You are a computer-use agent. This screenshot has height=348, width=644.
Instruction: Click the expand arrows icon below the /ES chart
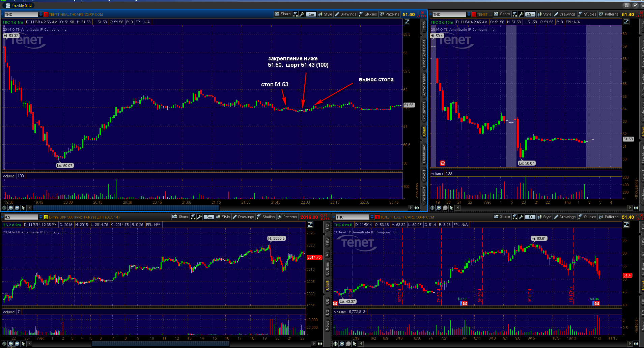(320, 344)
